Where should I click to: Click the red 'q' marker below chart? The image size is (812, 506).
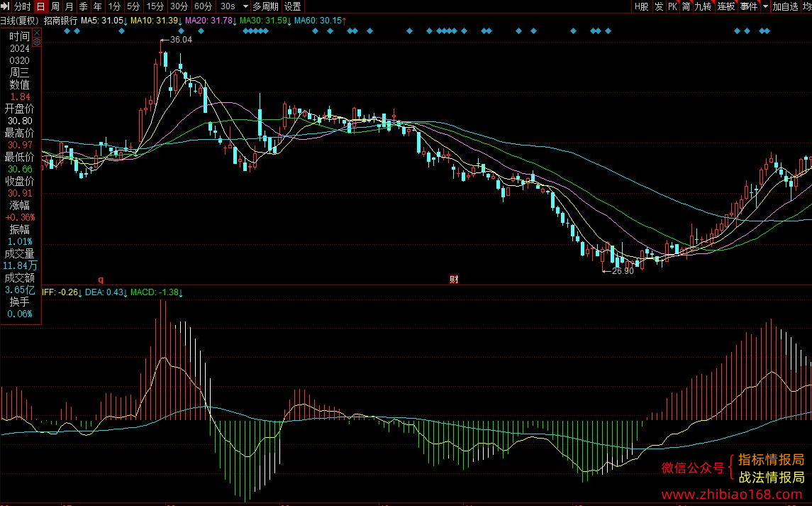click(x=101, y=280)
